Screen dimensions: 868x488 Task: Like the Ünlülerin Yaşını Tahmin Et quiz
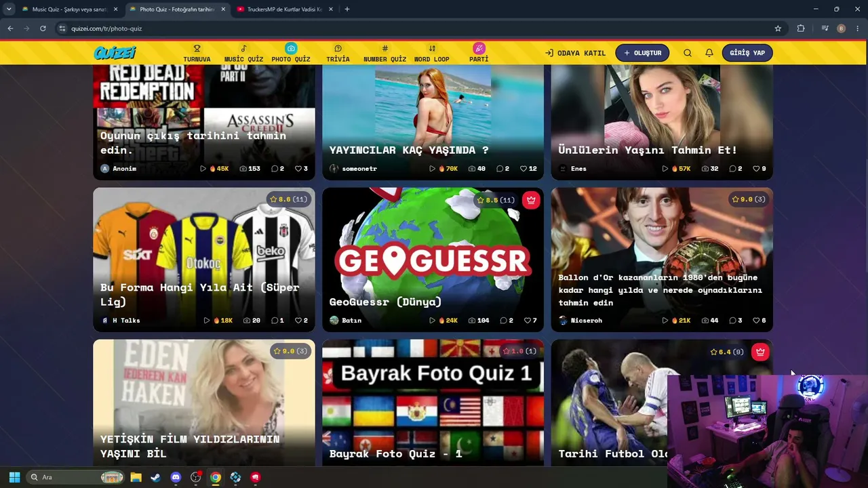pos(756,169)
